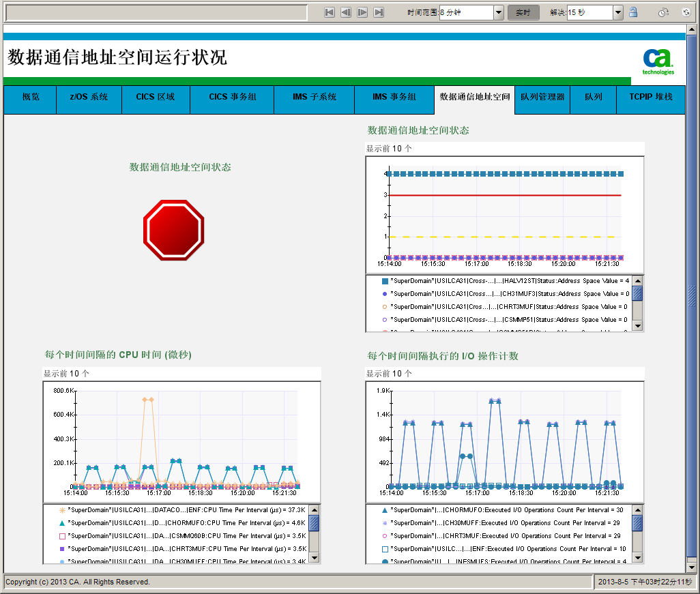
Task: Click HALV12ST legend entry in status chart
Action: pyautogui.click(x=505, y=281)
